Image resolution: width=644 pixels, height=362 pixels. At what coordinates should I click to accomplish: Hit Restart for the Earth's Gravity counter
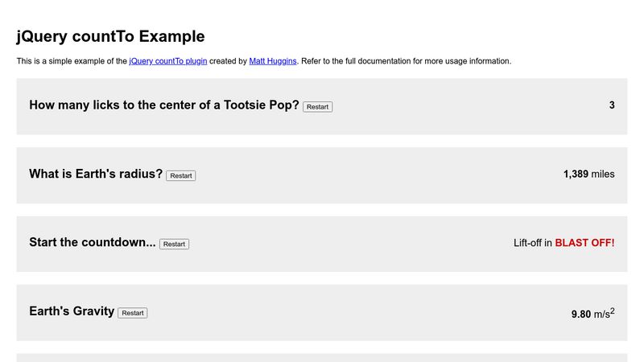(132, 313)
